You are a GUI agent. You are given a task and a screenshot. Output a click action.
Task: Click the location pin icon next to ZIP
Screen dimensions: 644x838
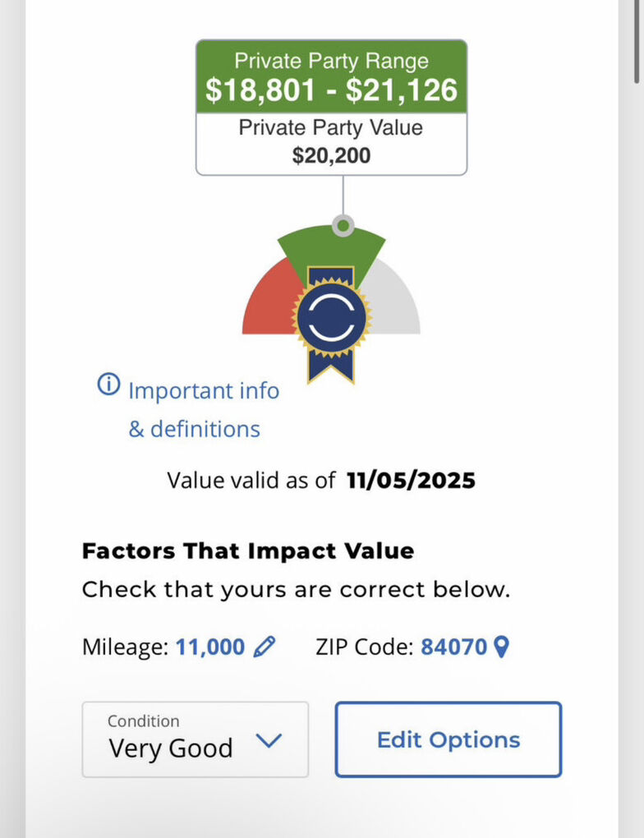tap(500, 647)
